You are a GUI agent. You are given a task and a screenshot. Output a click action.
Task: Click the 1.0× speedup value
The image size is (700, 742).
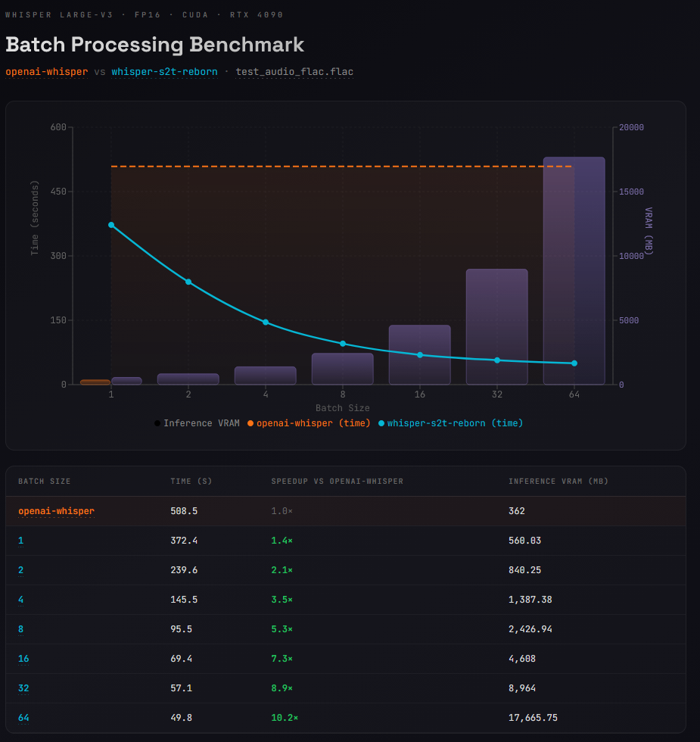[x=282, y=511]
